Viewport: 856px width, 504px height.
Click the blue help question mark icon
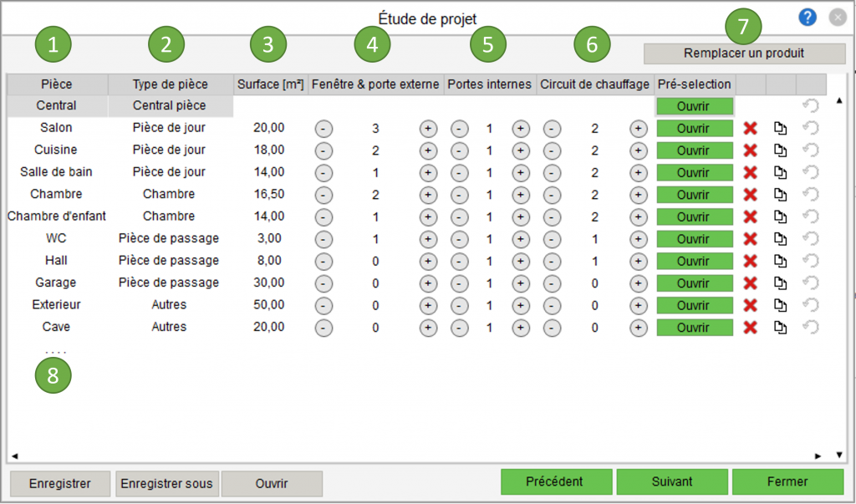[x=808, y=18]
